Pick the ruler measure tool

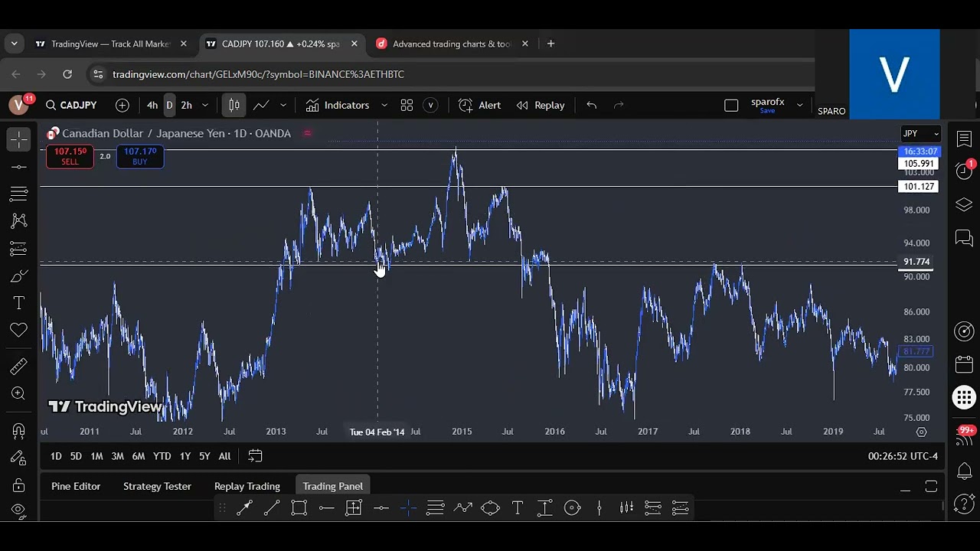point(19,367)
